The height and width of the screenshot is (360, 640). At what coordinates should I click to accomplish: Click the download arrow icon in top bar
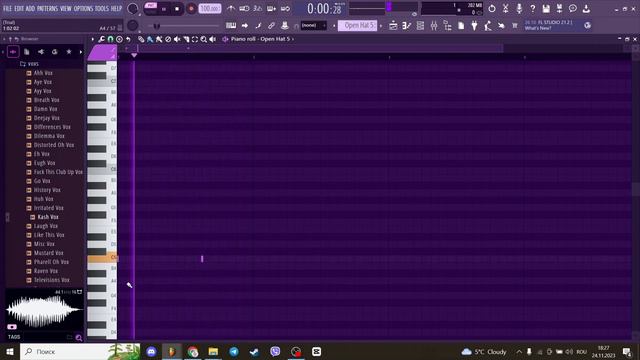tap(586, 9)
